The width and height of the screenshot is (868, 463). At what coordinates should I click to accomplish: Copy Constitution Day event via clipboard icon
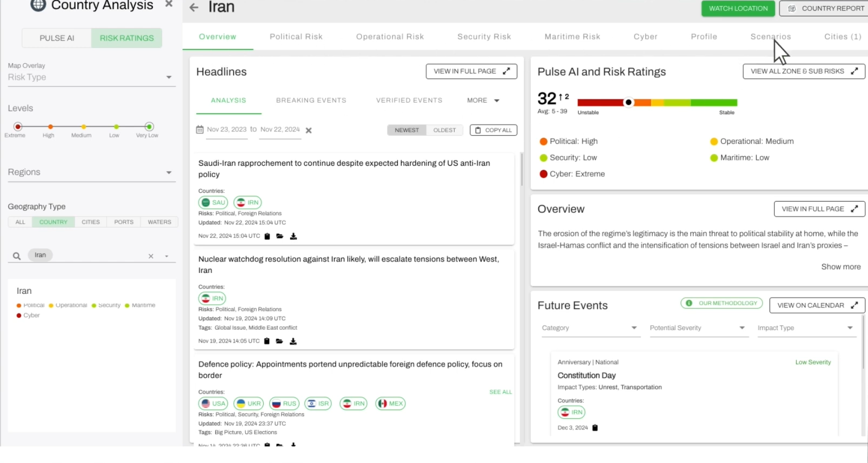(x=595, y=428)
